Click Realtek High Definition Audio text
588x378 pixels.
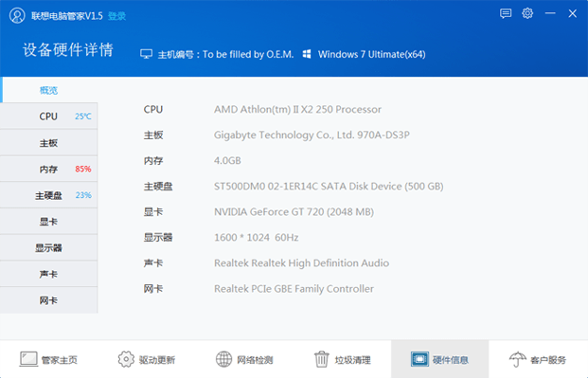click(x=301, y=263)
